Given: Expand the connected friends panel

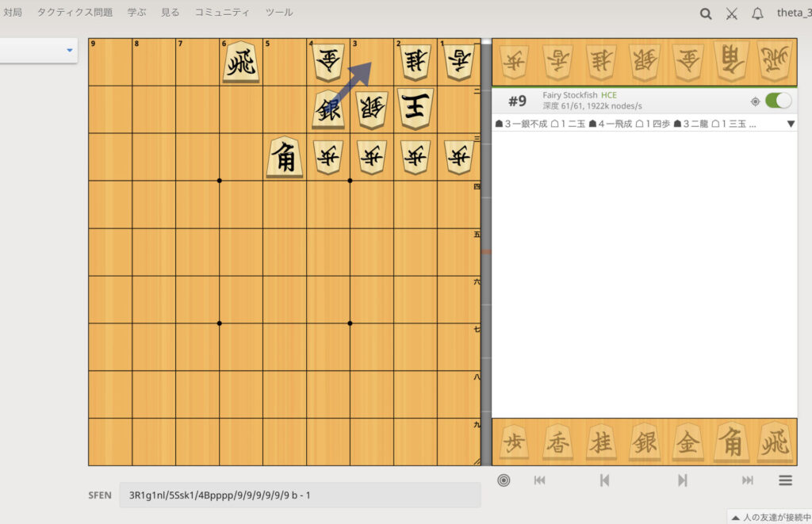Looking at the screenshot, I should click(x=765, y=516).
